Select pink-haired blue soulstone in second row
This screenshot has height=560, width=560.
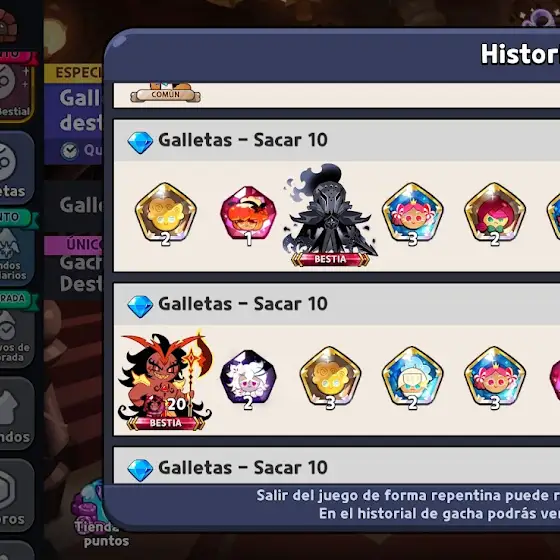pyautogui.click(x=495, y=378)
